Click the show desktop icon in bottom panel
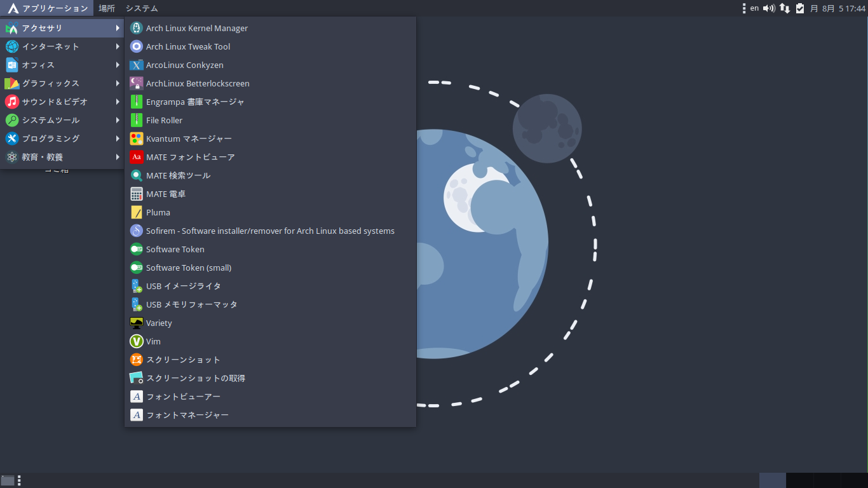This screenshot has width=868, height=488. (x=8, y=480)
